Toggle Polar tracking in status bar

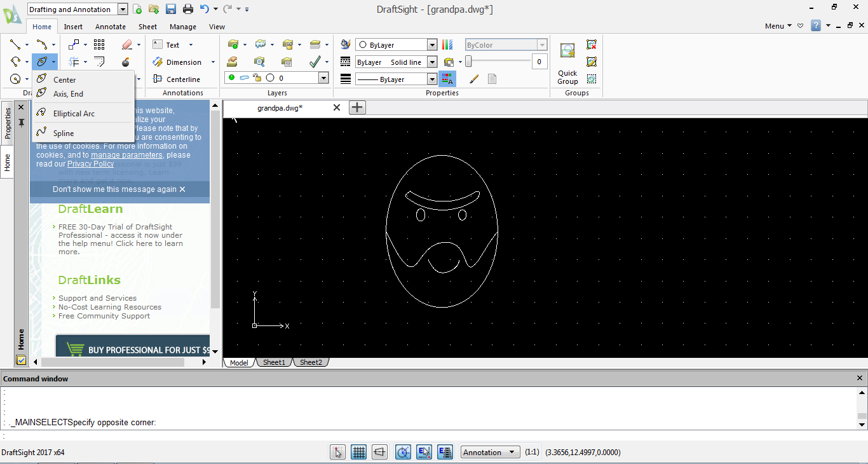click(403, 452)
